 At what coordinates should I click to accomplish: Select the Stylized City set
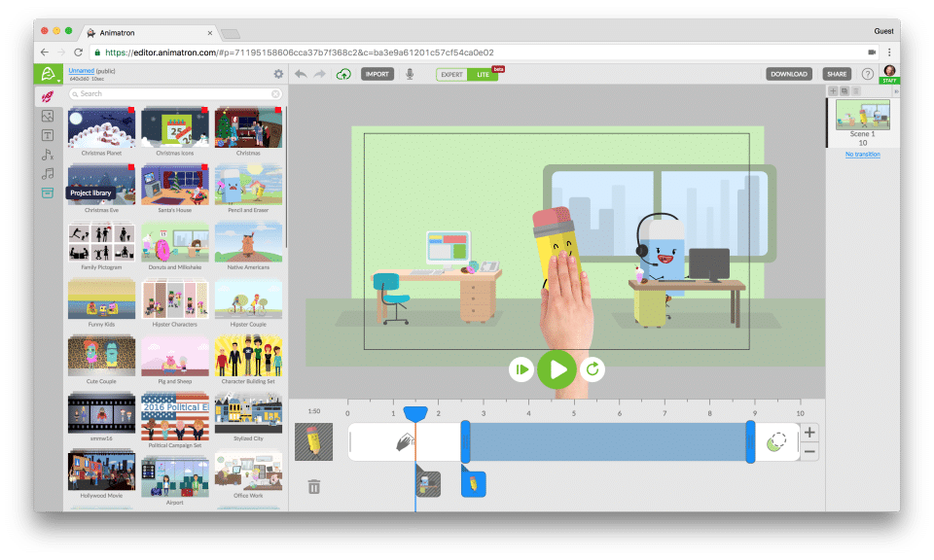tap(248, 417)
